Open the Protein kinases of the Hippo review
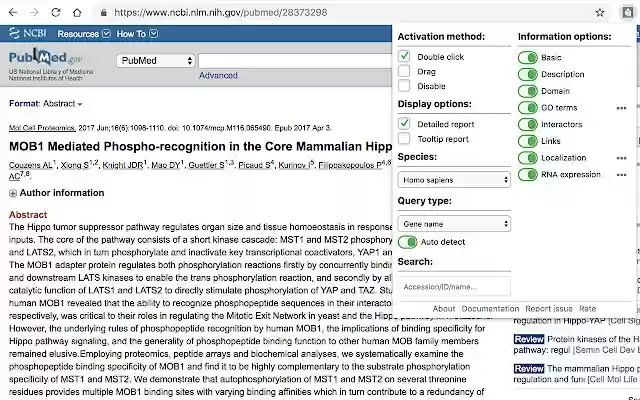The width and height of the screenshot is (640, 400). 577,344
